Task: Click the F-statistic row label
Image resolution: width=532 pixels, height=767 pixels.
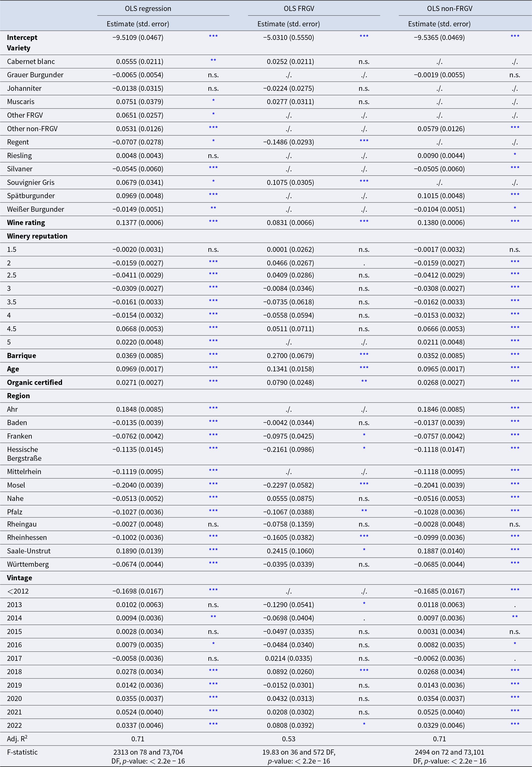Action: [x=22, y=752]
